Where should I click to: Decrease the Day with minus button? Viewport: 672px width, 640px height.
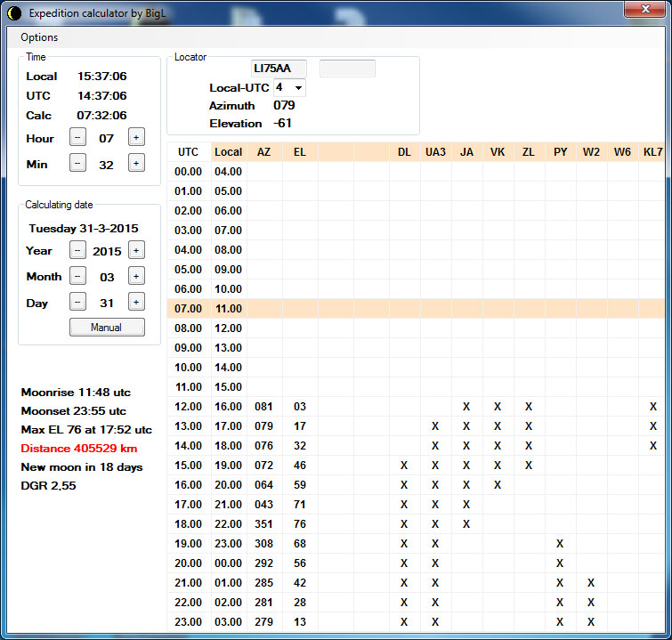[x=78, y=302]
